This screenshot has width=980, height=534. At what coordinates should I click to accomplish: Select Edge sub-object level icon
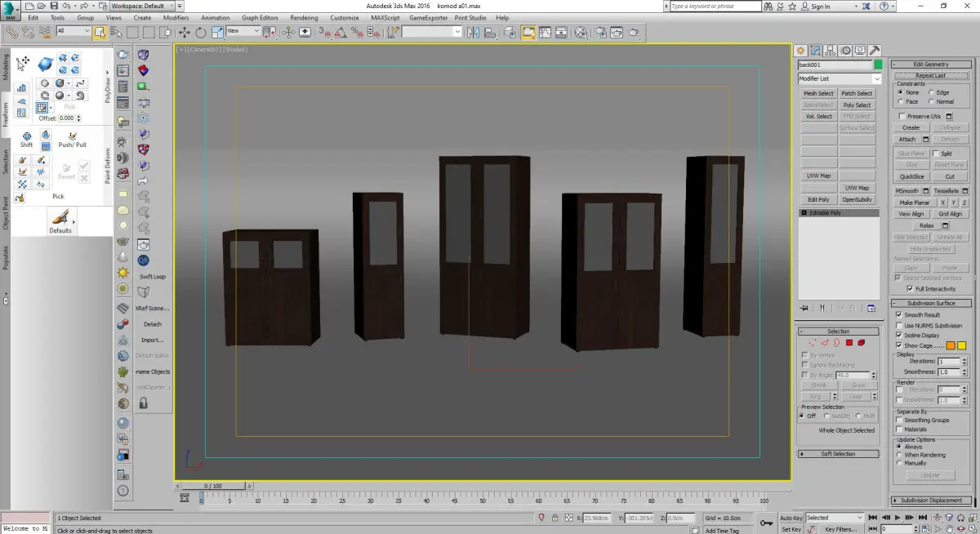click(x=825, y=343)
